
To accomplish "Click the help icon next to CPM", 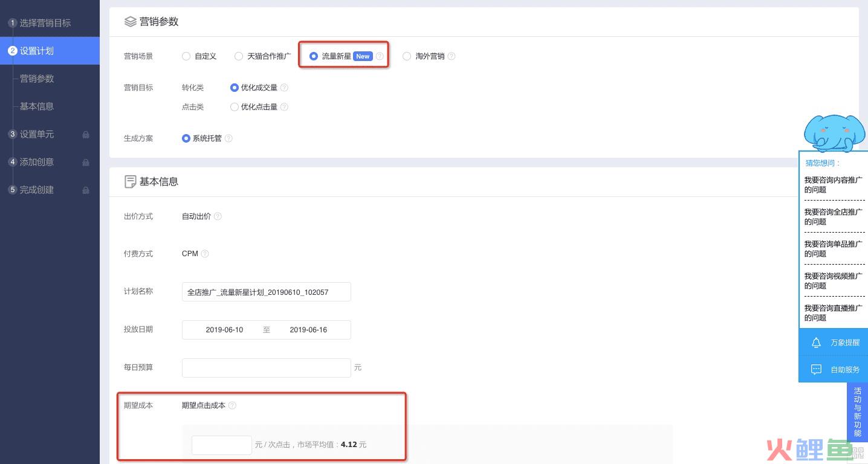I will tap(205, 254).
